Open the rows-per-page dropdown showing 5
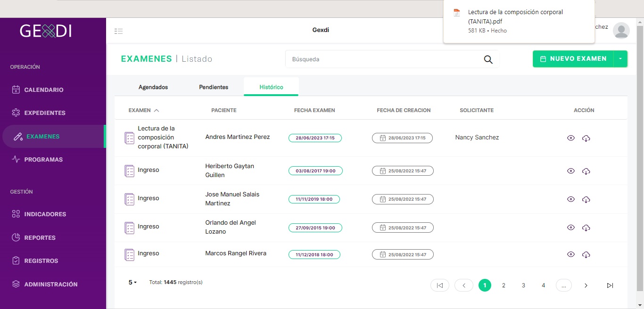Screen dimensions: 644x309 click(x=132, y=283)
